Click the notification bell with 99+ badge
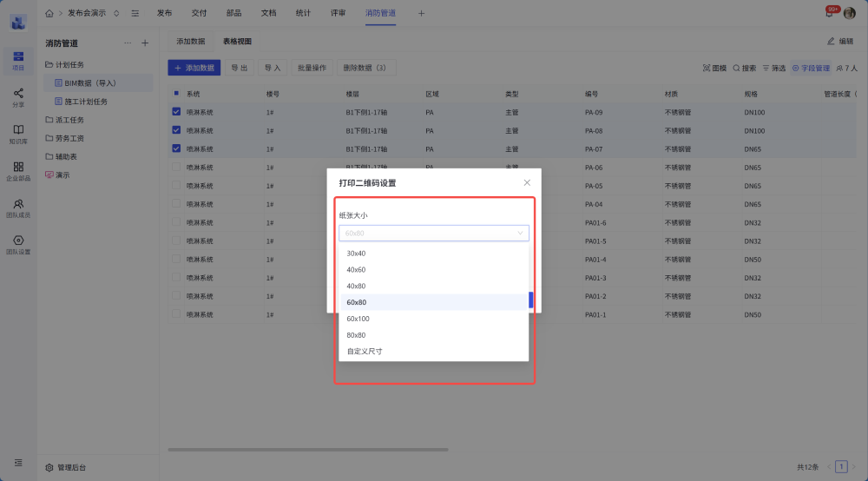The height and width of the screenshot is (481, 868). (x=829, y=13)
